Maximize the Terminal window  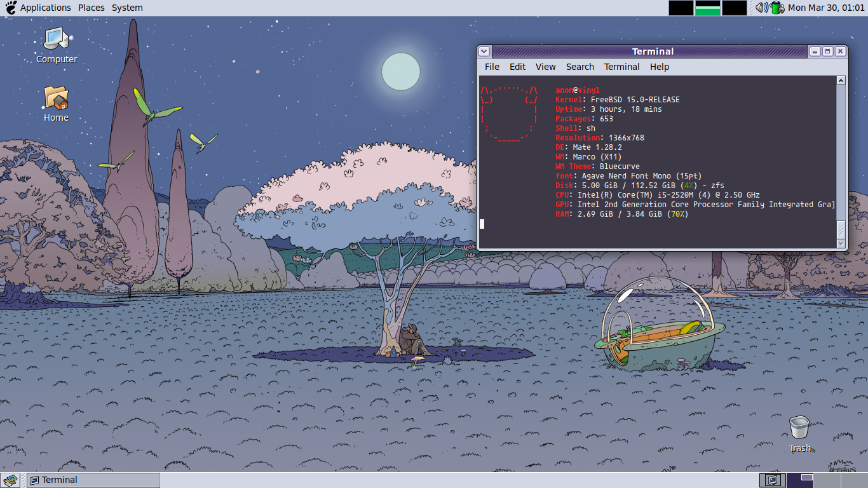tap(827, 51)
